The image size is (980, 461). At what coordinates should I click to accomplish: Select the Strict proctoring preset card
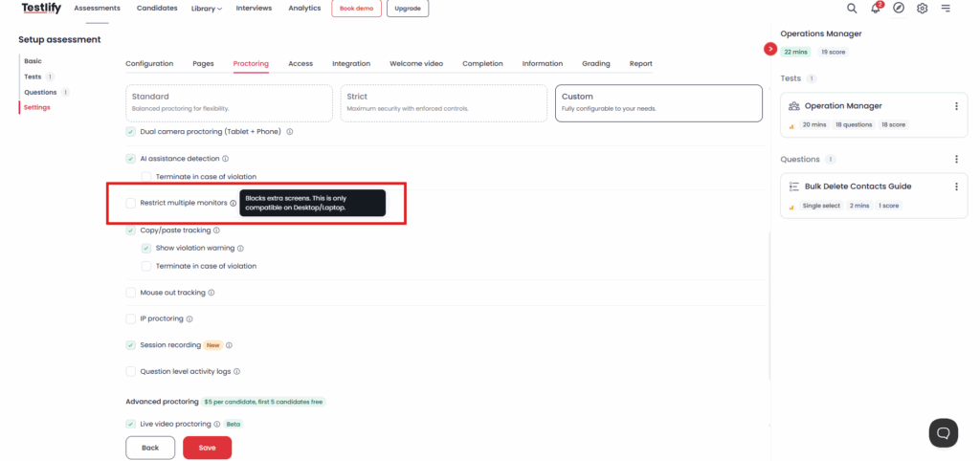(x=444, y=103)
